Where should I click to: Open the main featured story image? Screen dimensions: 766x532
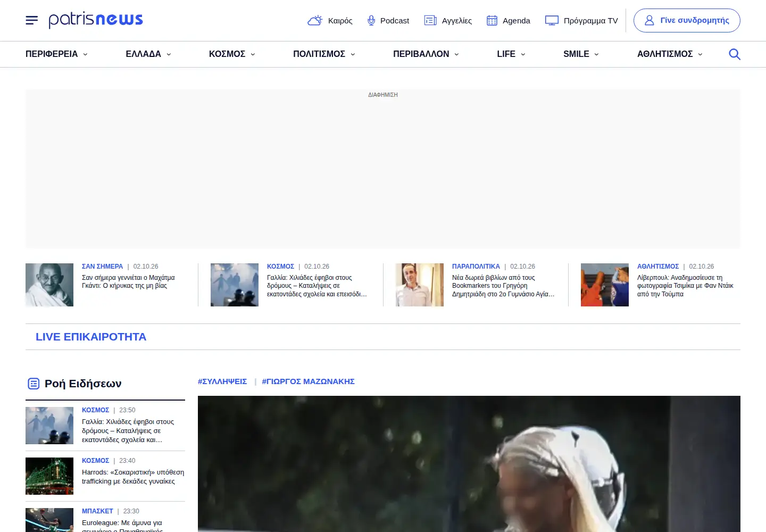pos(469,464)
